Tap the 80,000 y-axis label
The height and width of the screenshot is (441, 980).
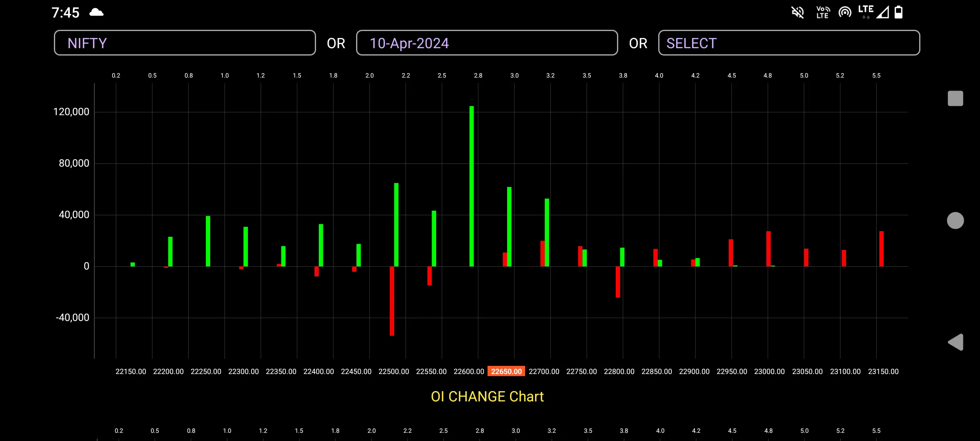(x=74, y=163)
